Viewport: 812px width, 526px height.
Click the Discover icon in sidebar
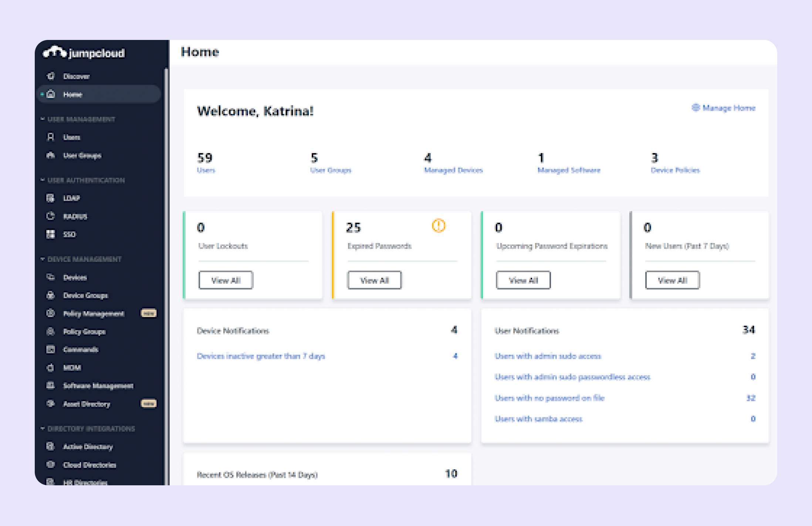coord(51,76)
